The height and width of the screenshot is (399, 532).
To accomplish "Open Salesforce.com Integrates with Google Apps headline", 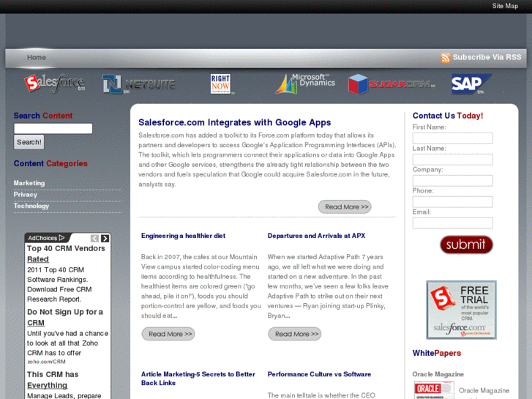I will coord(234,122).
